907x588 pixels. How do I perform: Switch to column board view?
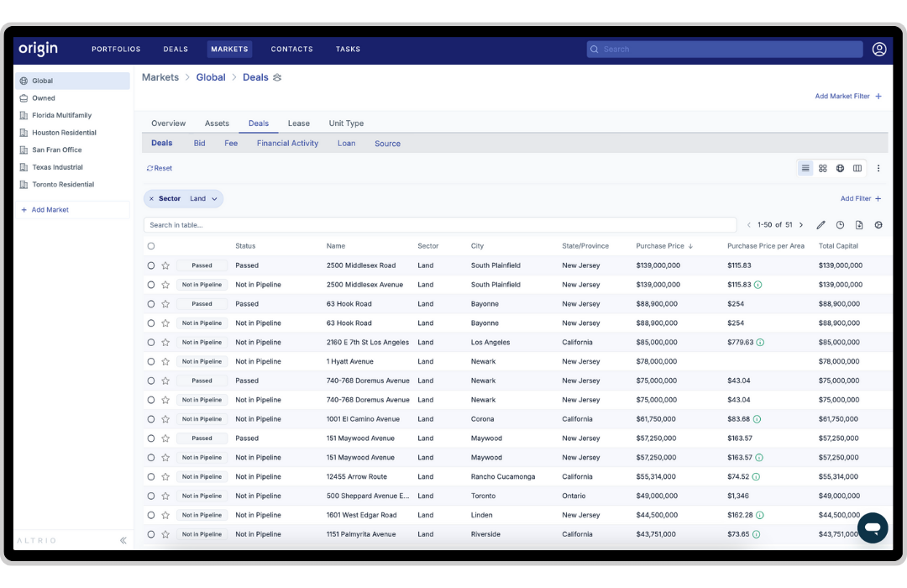[857, 168]
